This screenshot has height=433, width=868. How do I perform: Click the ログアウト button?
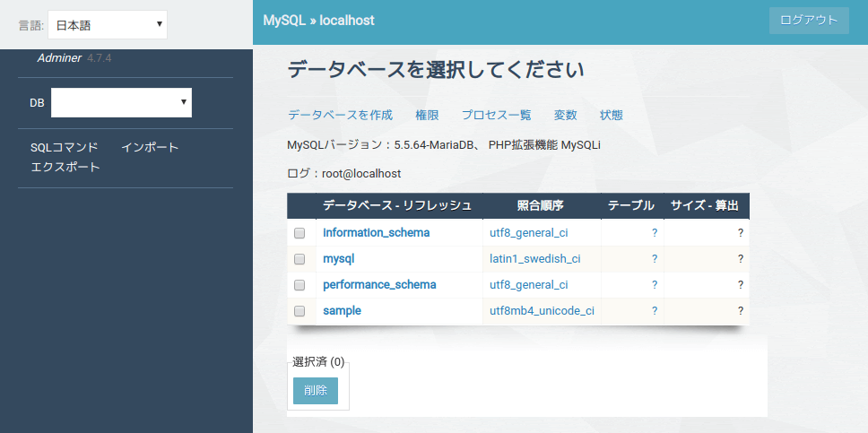pos(808,21)
